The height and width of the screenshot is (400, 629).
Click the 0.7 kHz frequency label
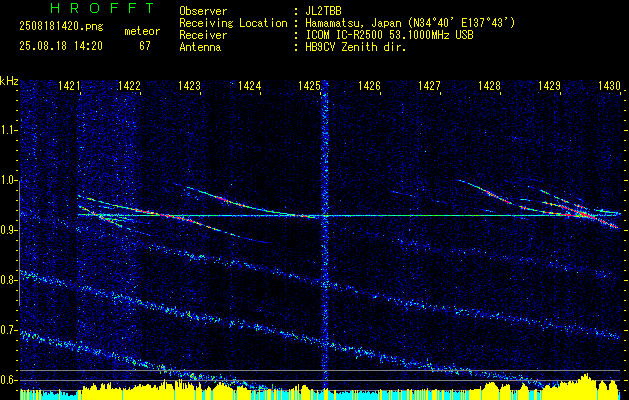coord(9,330)
